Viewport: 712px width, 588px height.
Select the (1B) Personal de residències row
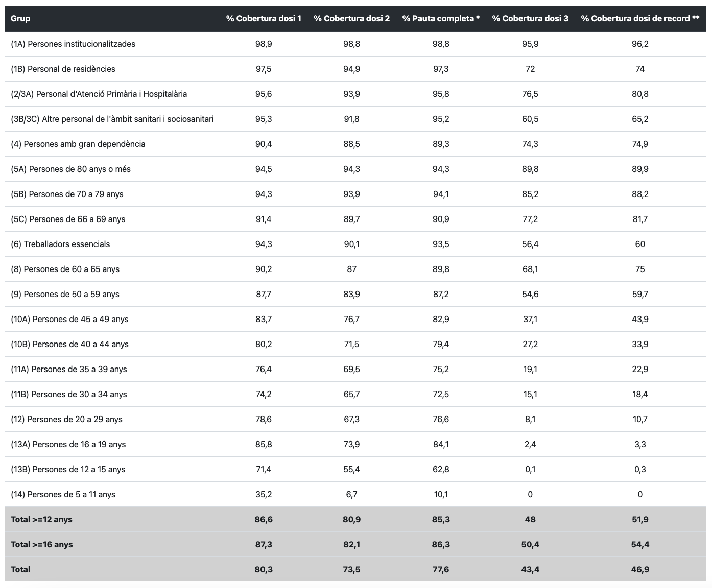[355, 69]
